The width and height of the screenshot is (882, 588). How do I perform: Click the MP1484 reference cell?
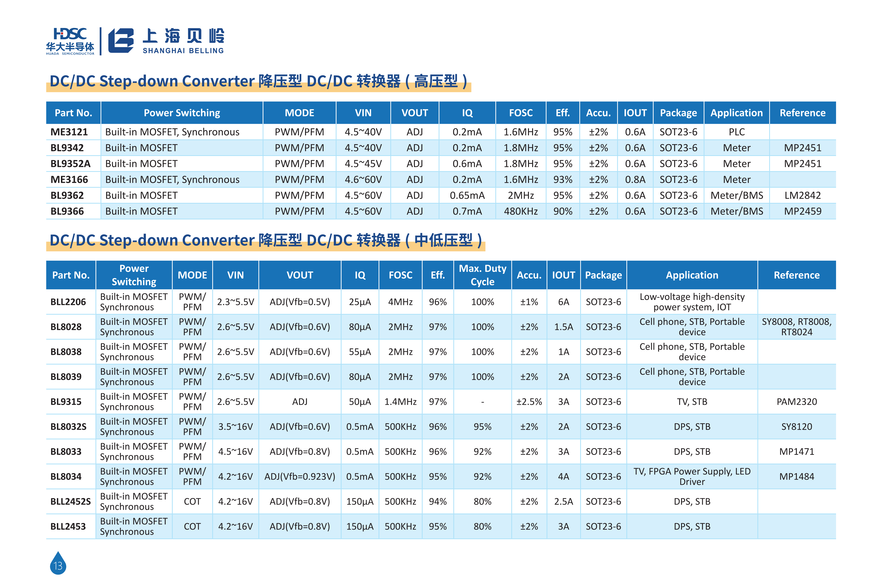797,476
